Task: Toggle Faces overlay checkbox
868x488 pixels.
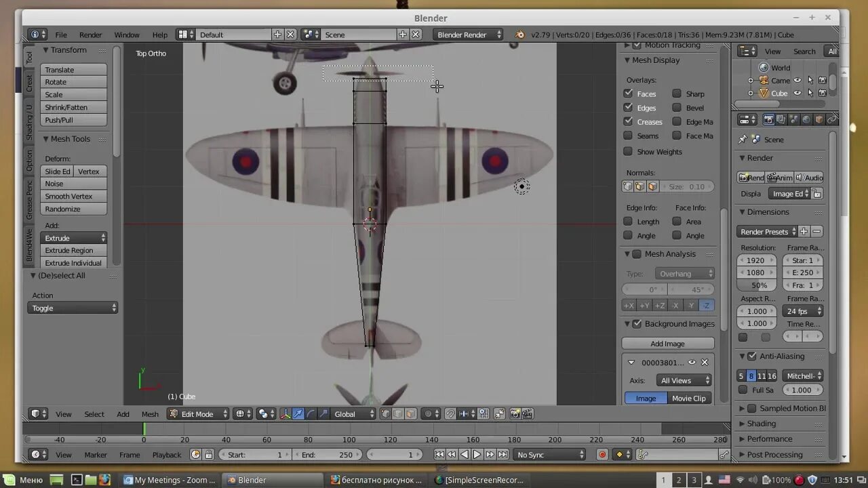Action: pyautogui.click(x=628, y=94)
